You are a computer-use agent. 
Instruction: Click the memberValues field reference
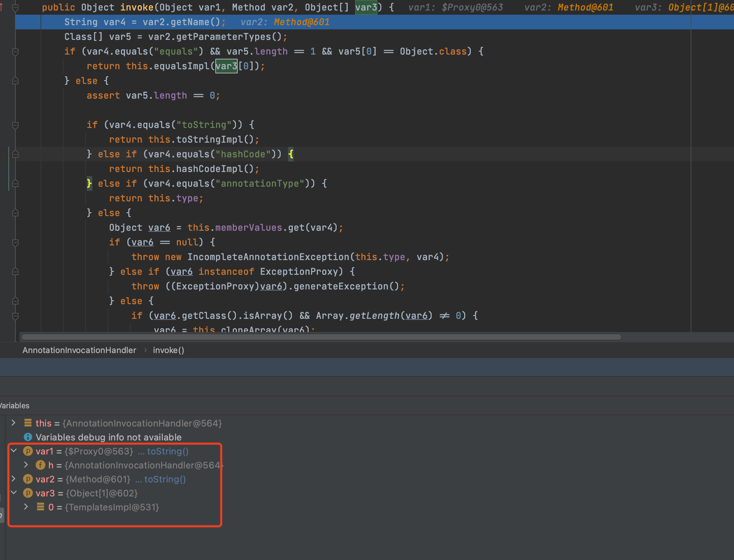[x=249, y=228]
